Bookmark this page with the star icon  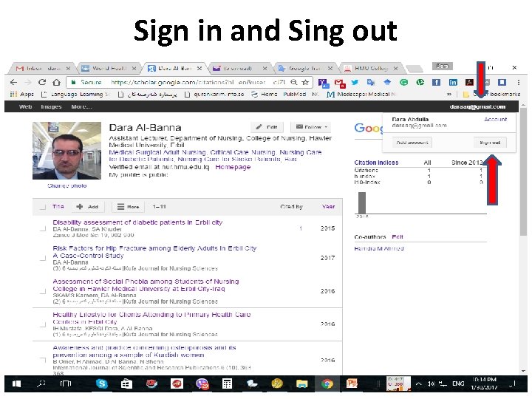tap(305, 82)
